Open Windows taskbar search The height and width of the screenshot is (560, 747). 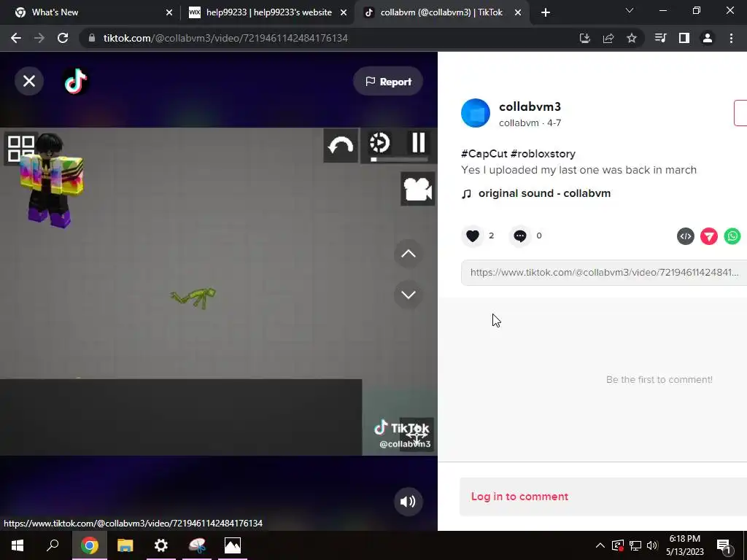(53, 545)
